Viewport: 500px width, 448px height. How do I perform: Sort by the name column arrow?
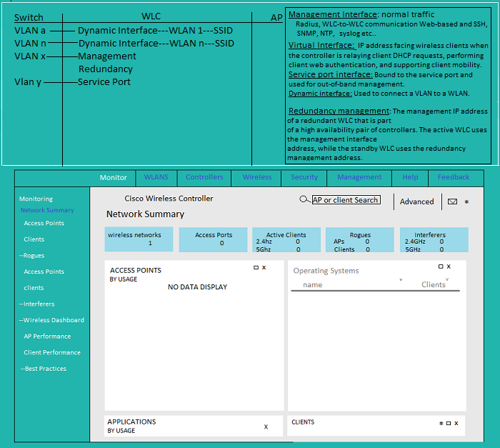tap(401, 280)
